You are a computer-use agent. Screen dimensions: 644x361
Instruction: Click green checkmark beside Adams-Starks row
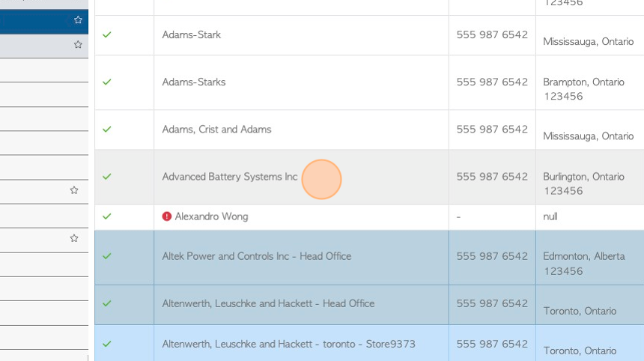(x=107, y=82)
